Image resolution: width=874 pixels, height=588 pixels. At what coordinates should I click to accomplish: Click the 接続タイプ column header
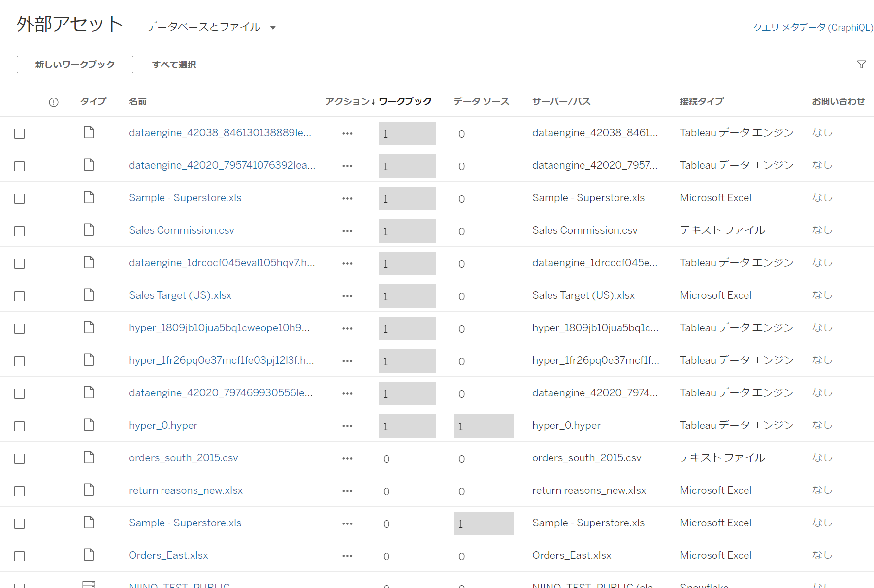tap(702, 101)
